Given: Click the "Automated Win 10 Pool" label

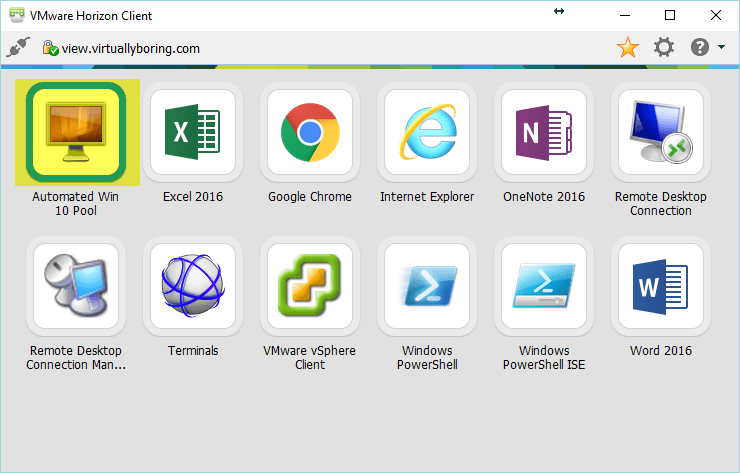Looking at the screenshot, I should coord(76,203).
